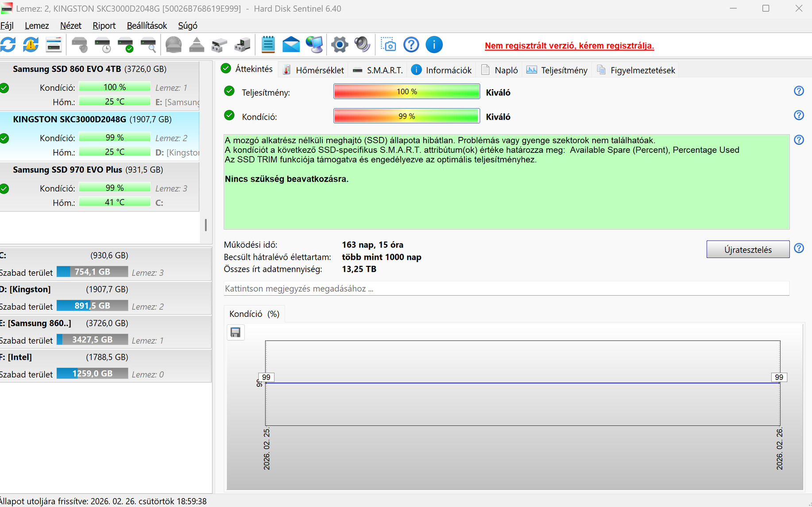Click the blue info circle toolbar icon
812x507 pixels.
click(x=434, y=45)
